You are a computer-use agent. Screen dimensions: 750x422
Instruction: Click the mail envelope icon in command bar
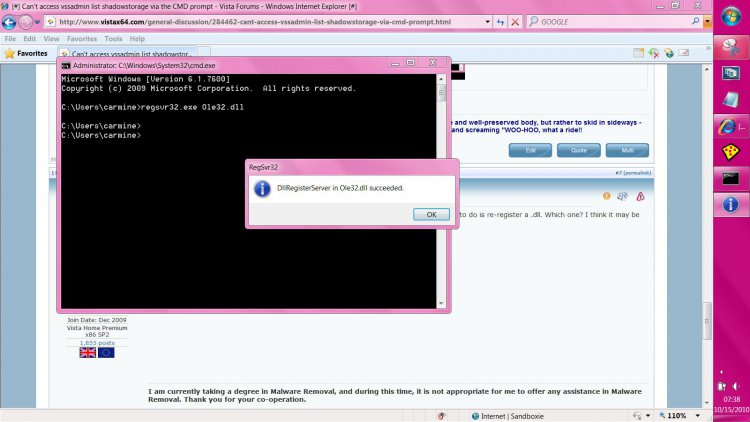(x=684, y=53)
